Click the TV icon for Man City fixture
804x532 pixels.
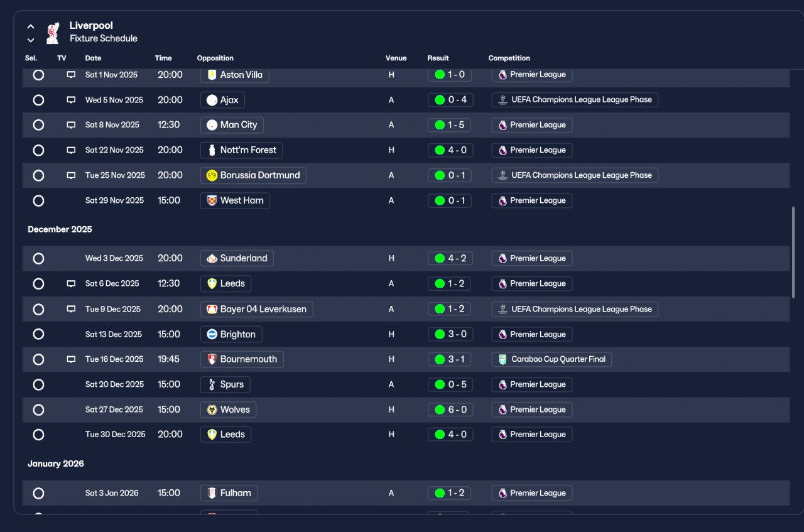coord(71,125)
